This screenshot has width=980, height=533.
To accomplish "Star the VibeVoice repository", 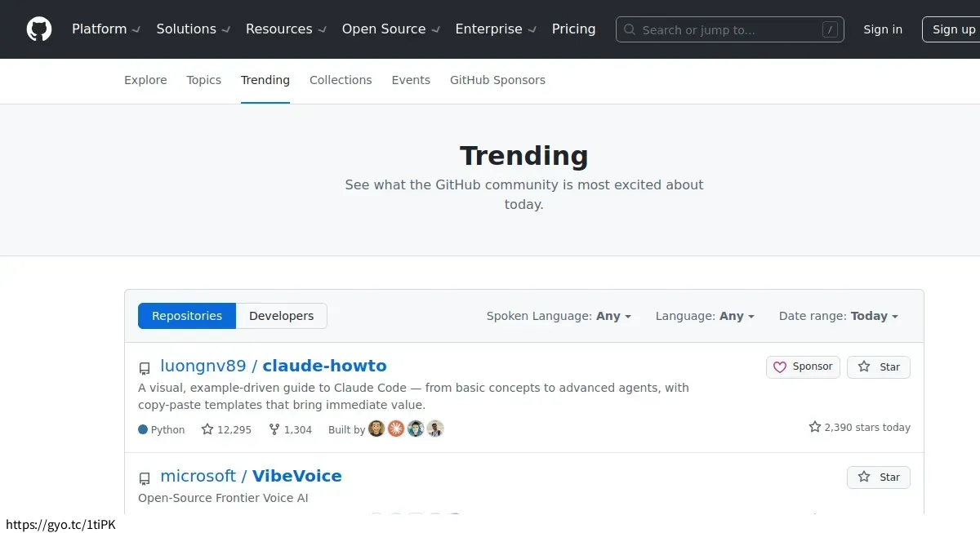I will [x=879, y=477].
